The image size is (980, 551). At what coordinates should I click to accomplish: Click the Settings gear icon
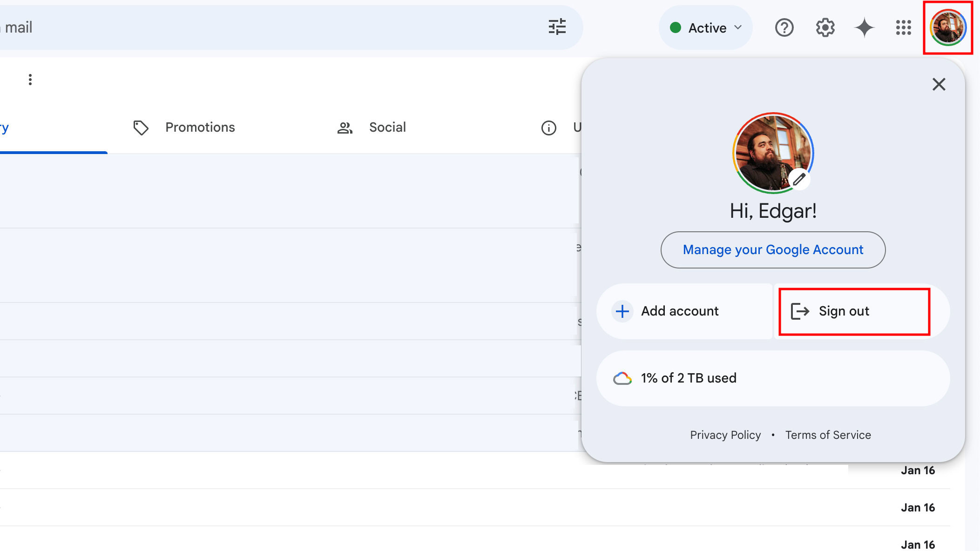pos(825,27)
